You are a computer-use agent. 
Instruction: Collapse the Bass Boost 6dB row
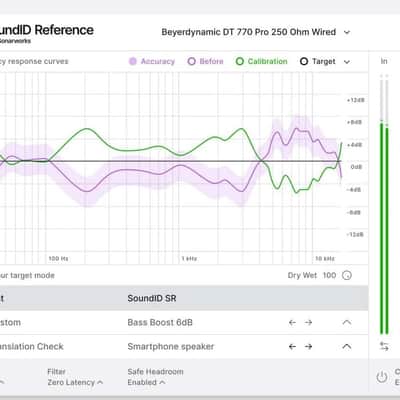(347, 322)
